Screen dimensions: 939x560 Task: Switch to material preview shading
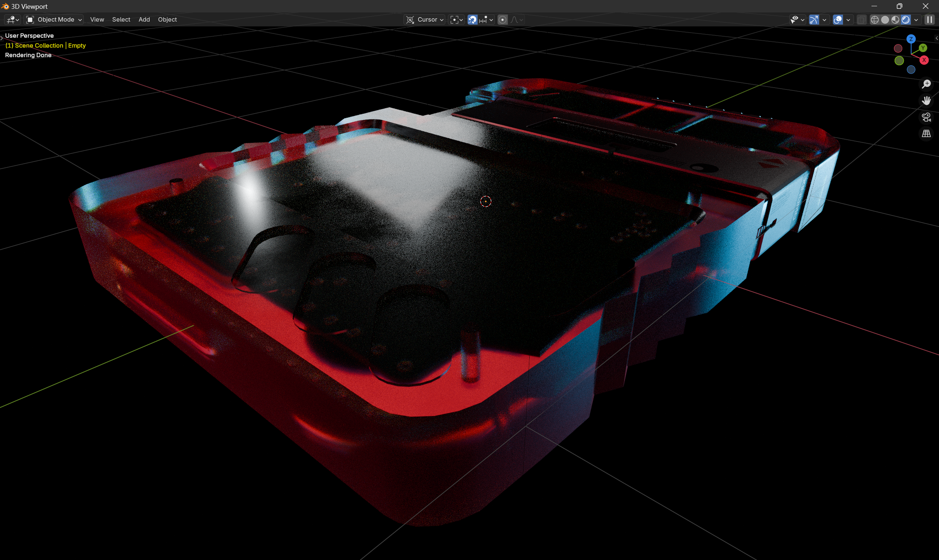click(x=895, y=20)
